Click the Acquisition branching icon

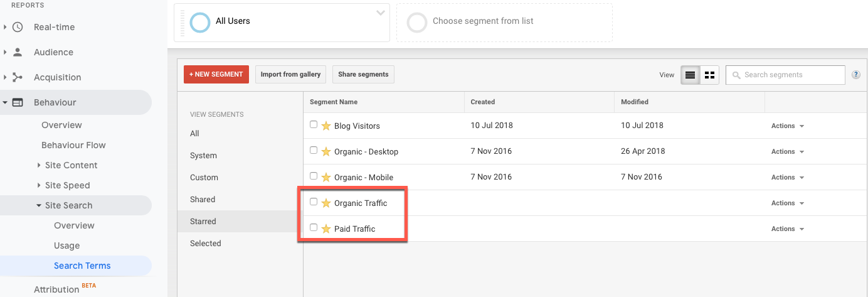[x=18, y=77]
